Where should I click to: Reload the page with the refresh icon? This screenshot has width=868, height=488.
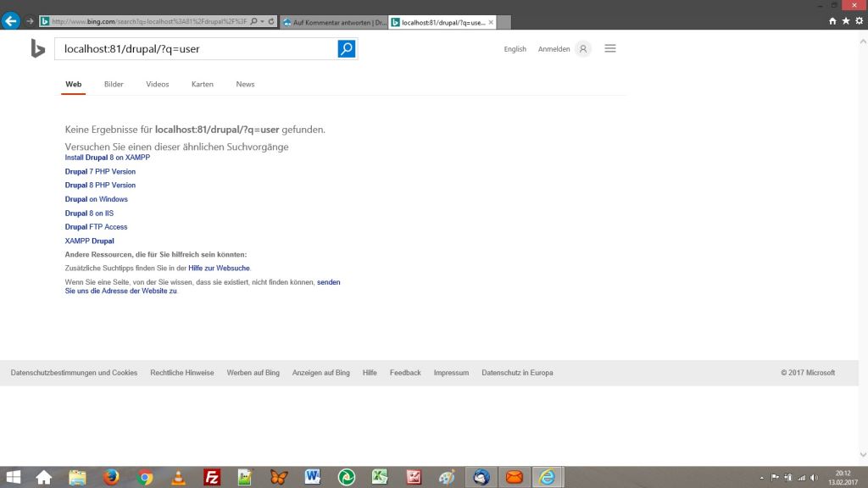click(271, 21)
